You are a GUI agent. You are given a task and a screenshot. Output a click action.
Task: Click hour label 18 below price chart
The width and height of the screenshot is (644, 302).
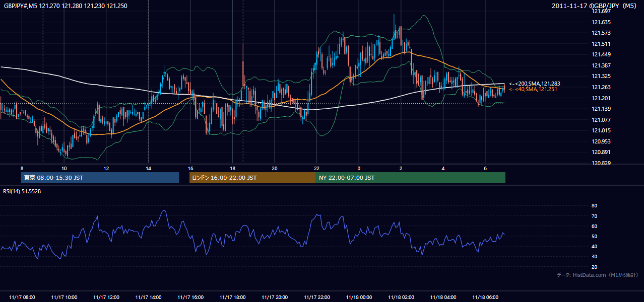click(x=232, y=168)
